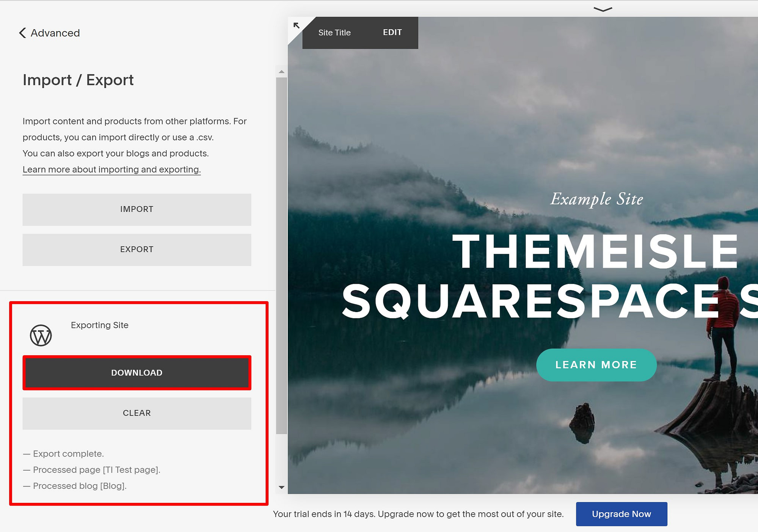Screen dimensions: 758x532
Task: Click the Export complete log entry
Action: (63, 454)
